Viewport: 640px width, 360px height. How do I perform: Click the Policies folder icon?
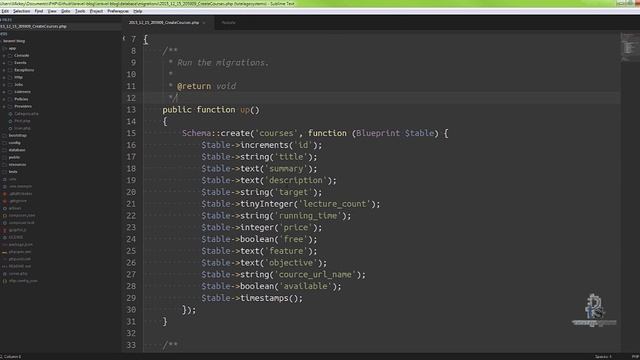pyautogui.click(x=11, y=99)
